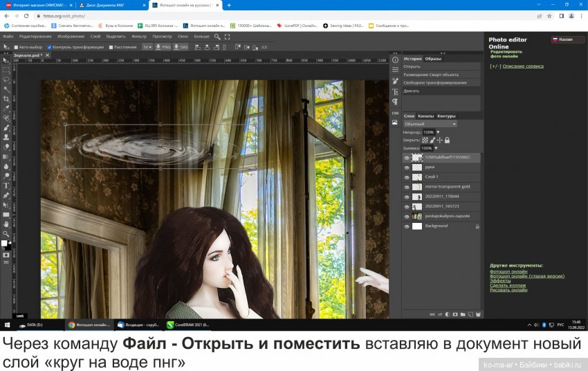The height and width of the screenshot is (371, 588).
Task: Open the Редактирование menu
Action: [x=35, y=37]
